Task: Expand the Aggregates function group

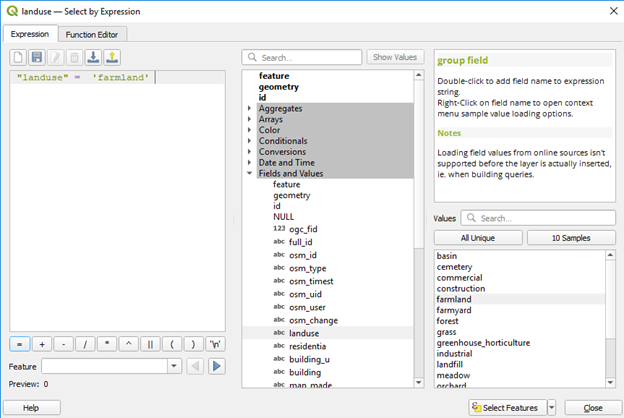Action: 250,108
